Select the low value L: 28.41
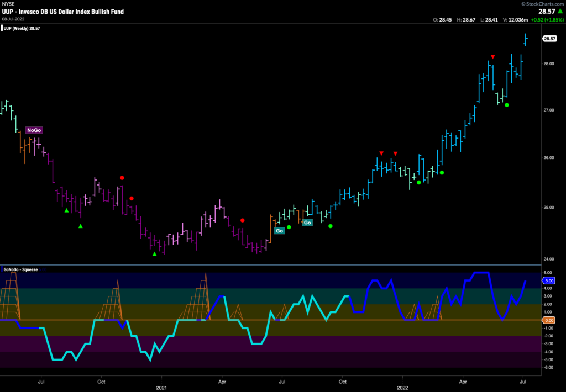The width and height of the screenshot is (566, 392). point(489,20)
